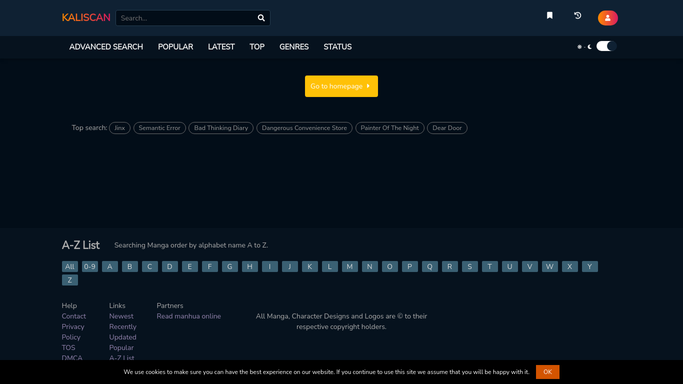Filter A-Z list by letter K
Viewport: 683px width, 384px height.
coord(310,266)
